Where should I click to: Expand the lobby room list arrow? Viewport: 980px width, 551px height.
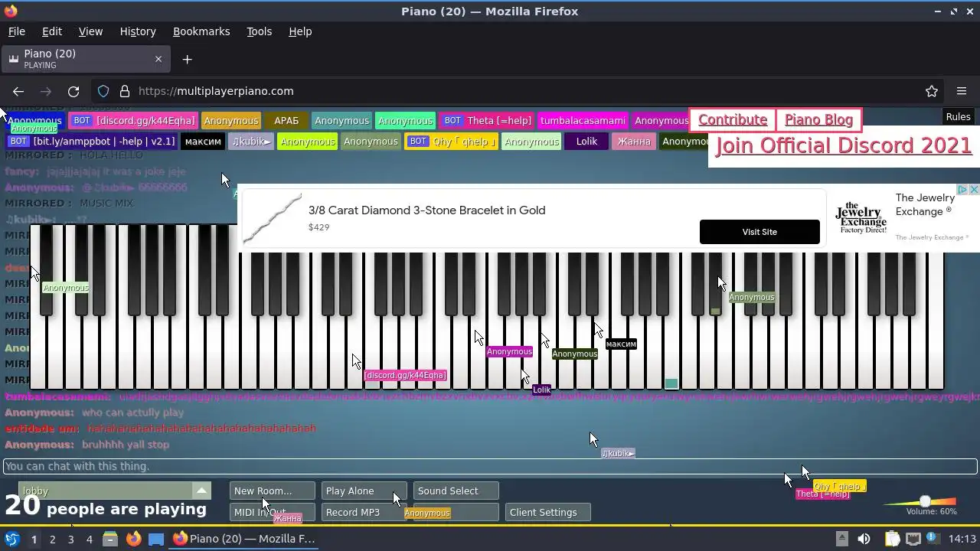[x=201, y=491]
